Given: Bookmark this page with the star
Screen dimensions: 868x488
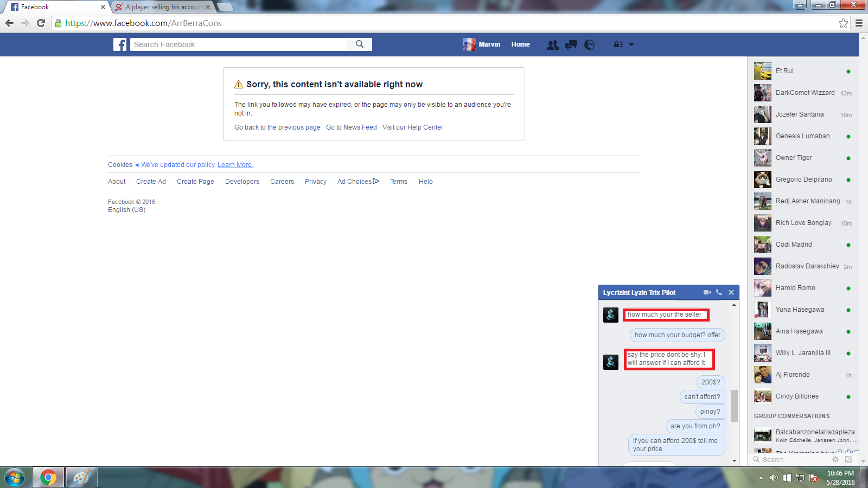Looking at the screenshot, I should point(843,23).
